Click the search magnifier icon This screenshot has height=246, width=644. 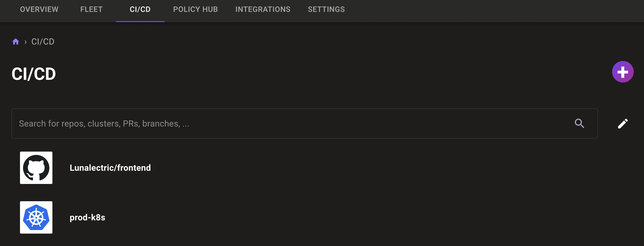(x=579, y=123)
